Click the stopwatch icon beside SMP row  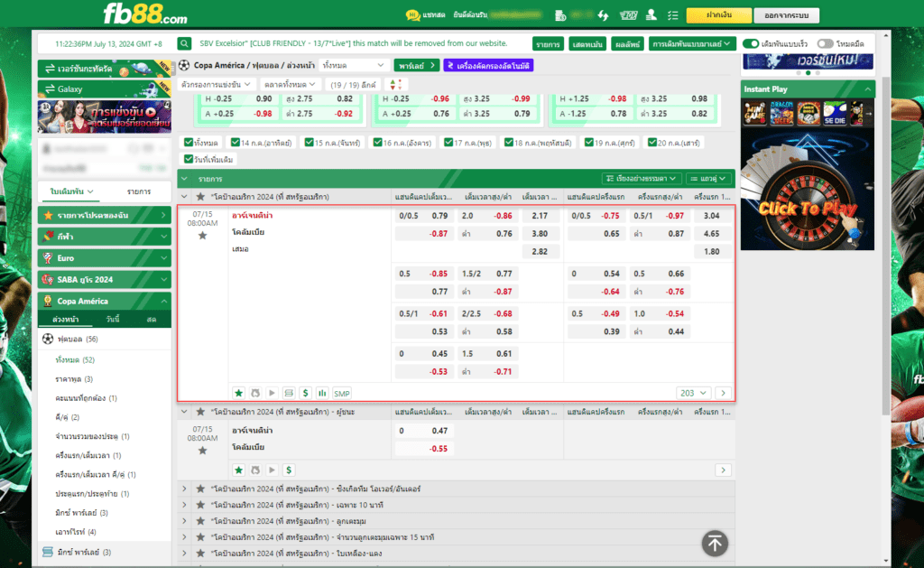coord(255,393)
